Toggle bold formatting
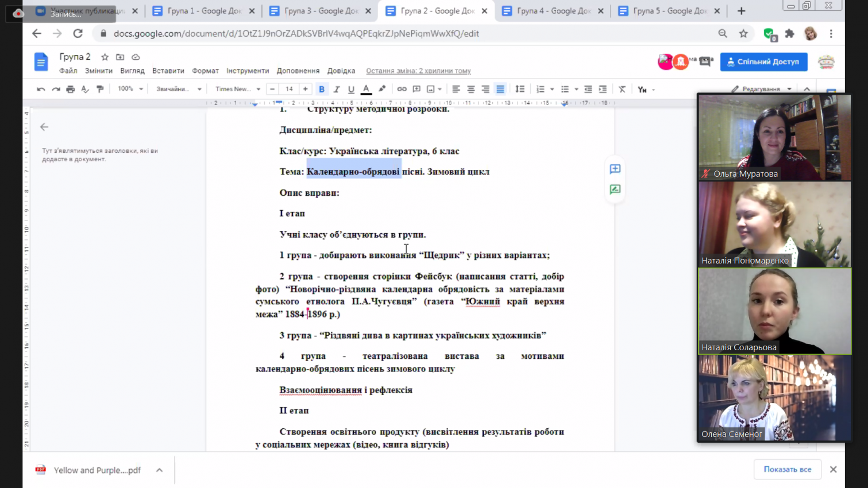The image size is (868, 488). pos(322,90)
